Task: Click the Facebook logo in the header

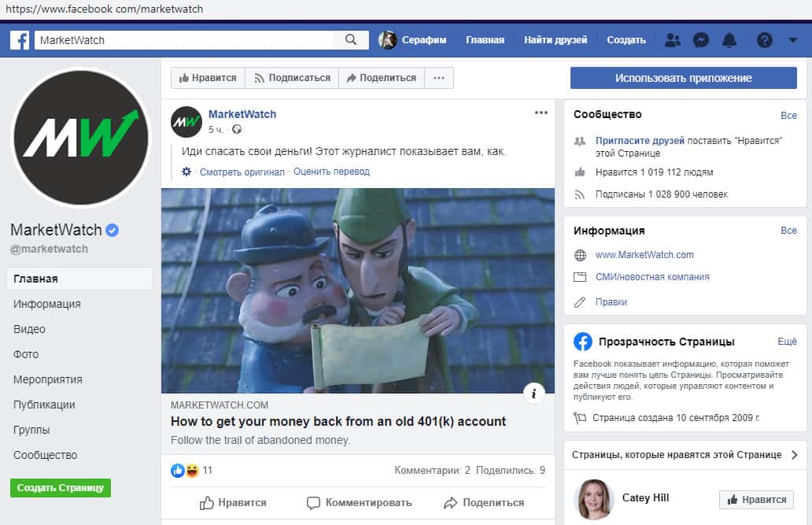Action: click(x=20, y=40)
